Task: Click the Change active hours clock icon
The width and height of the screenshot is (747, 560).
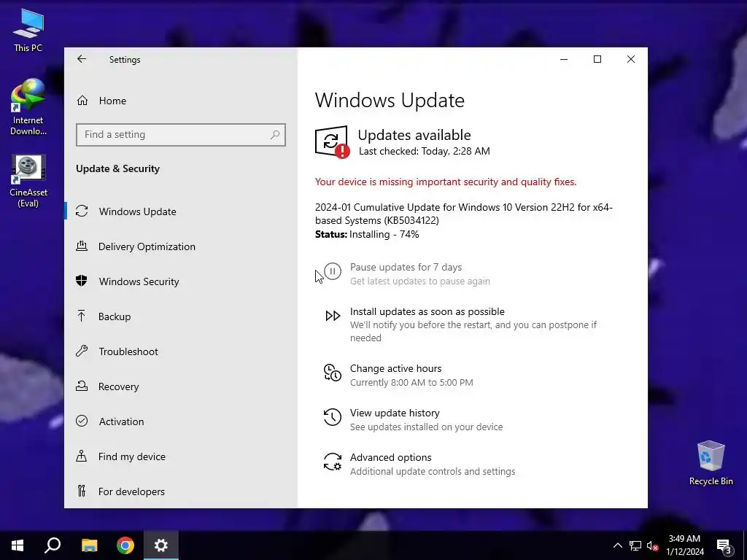Action: click(x=333, y=373)
